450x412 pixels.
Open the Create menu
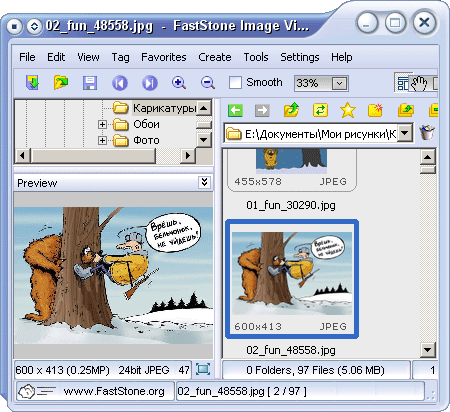point(215,57)
